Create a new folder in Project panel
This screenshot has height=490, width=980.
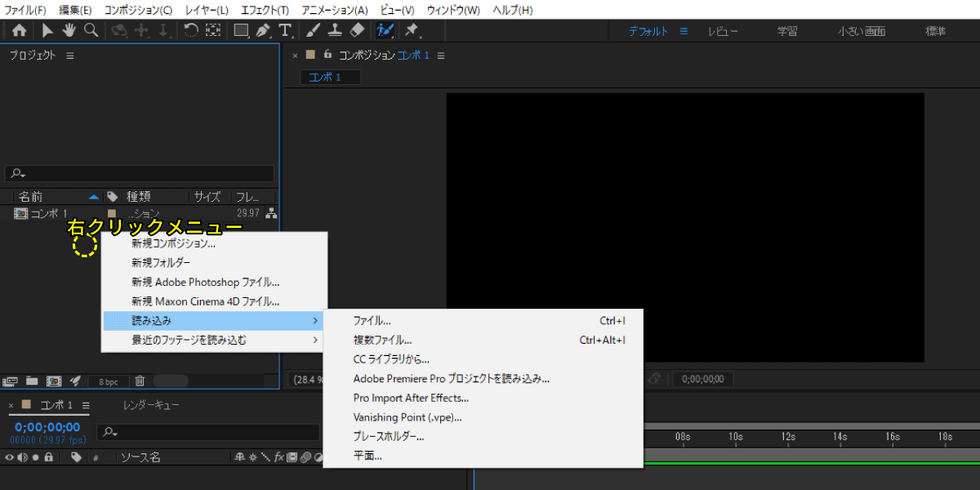32,381
